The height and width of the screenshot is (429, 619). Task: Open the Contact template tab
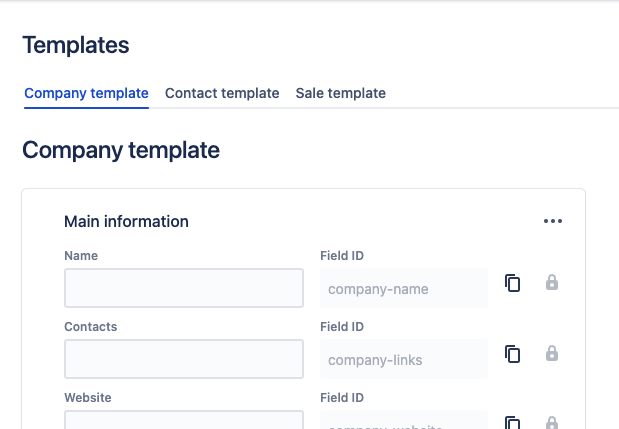[222, 93]
